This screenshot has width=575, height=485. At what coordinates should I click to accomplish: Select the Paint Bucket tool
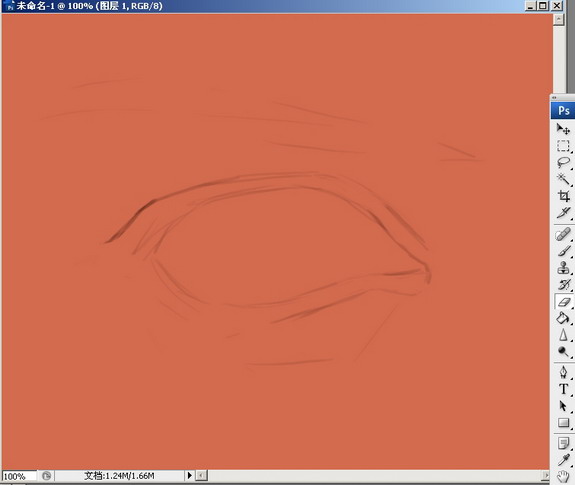coord(563,318)
